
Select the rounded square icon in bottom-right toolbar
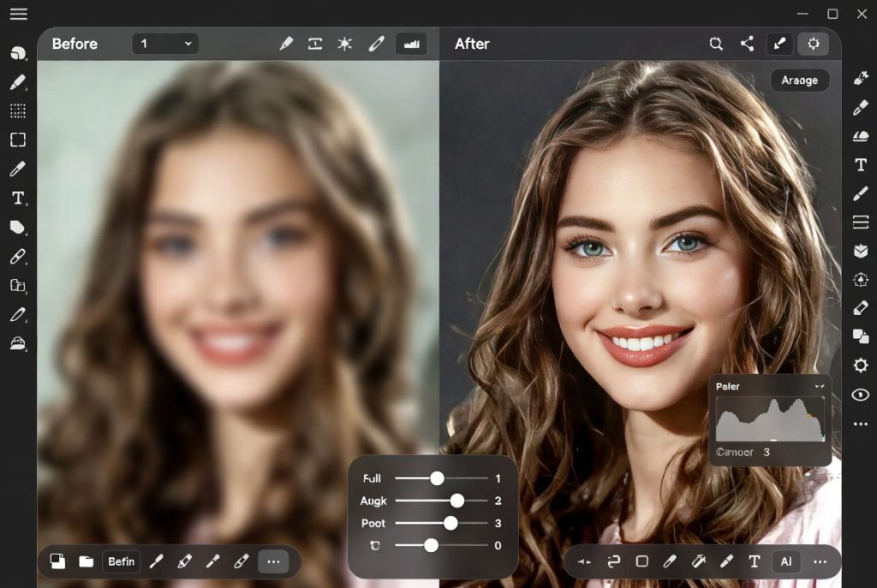click(642, 561)
